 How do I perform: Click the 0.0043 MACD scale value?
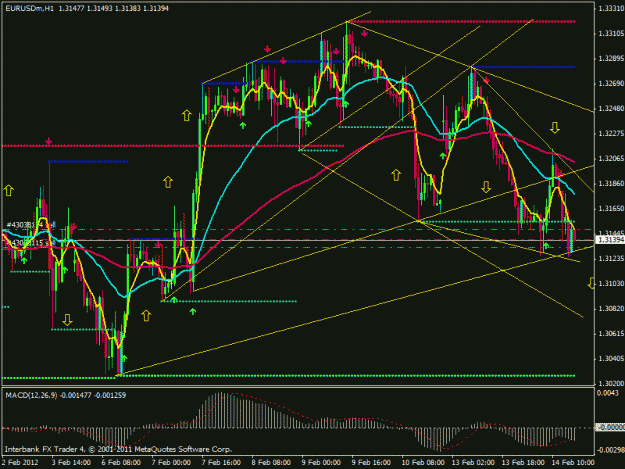click(x=607, y=393)
